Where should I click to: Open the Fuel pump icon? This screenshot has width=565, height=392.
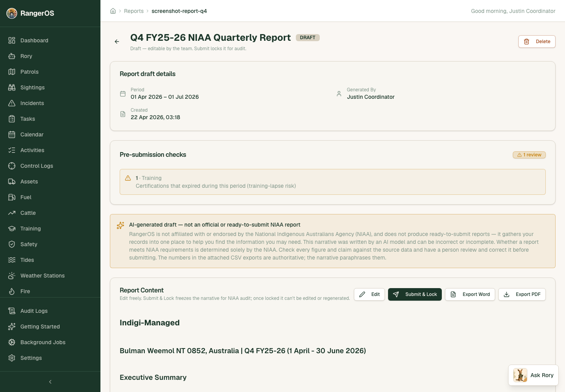12,197
